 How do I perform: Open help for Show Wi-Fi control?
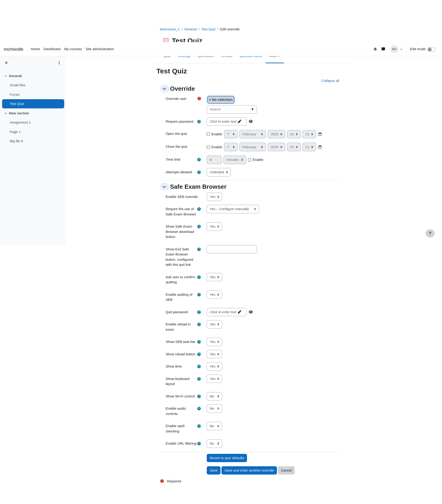tap(199, 397)
